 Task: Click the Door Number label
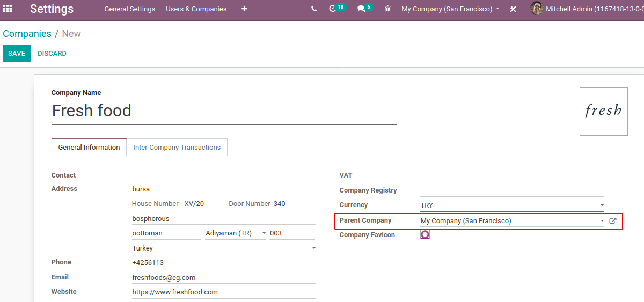coord(250,204)
